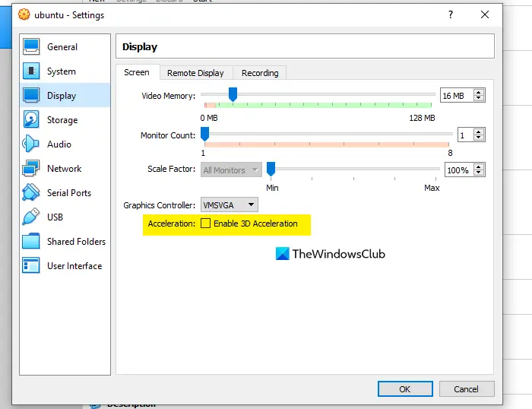Viewport: 532px width, 409px height.
Task: Increase Monitor Count spinner up arrow
Action: tap(478, 132)
